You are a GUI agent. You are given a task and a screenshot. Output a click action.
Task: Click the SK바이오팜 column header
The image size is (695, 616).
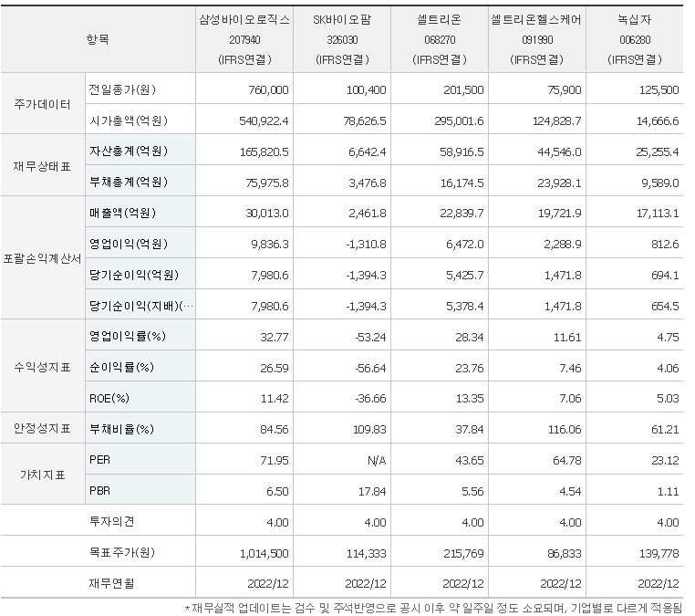tap(342, 39)
